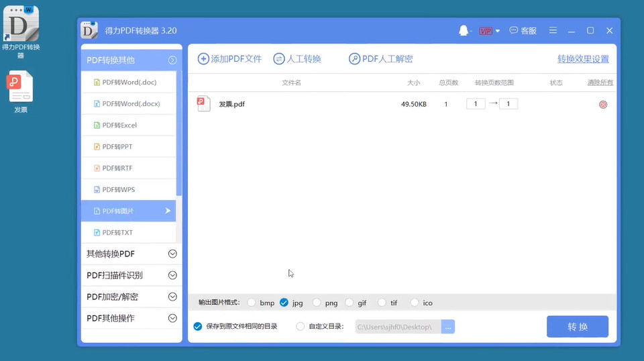Screen dimensions: 644x361
Task: Select tif output format
Action: (x=382, y=303)
